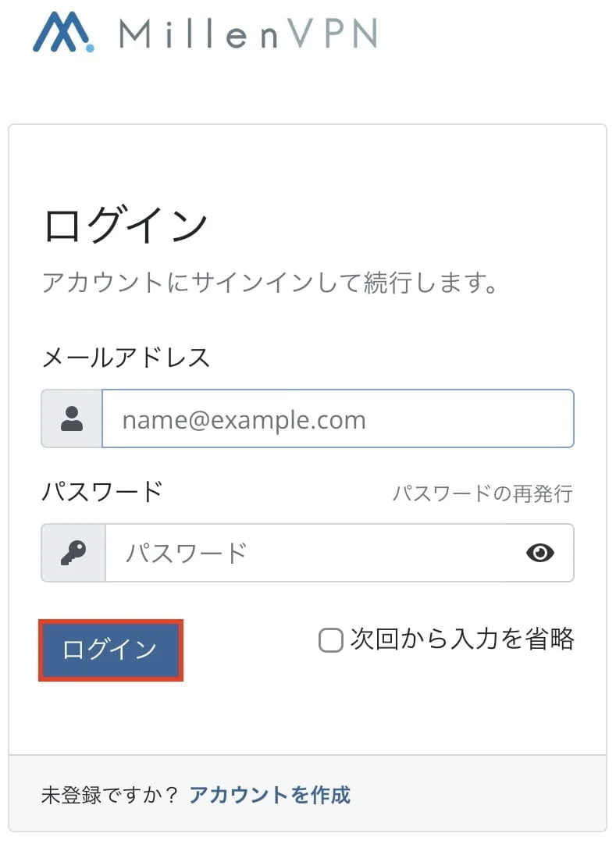
Task: Click the MillenVPN mountain logo icon
Action: [x=64, y=31]
